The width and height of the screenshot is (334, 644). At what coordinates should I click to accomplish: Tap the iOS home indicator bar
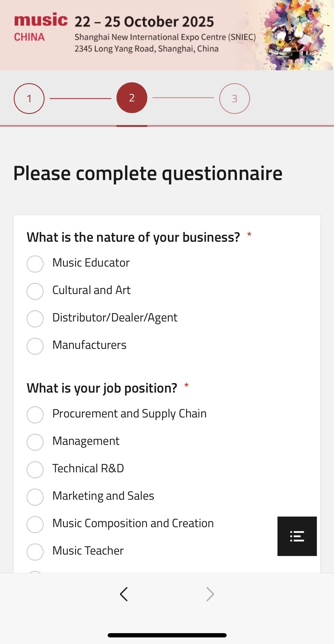pyautogui.click(x=167, y=635)
